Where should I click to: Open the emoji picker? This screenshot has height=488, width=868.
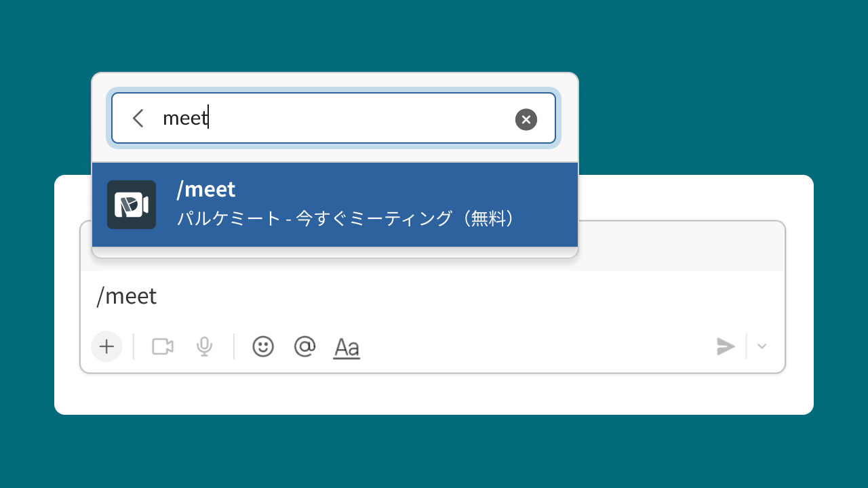point(262,346)
